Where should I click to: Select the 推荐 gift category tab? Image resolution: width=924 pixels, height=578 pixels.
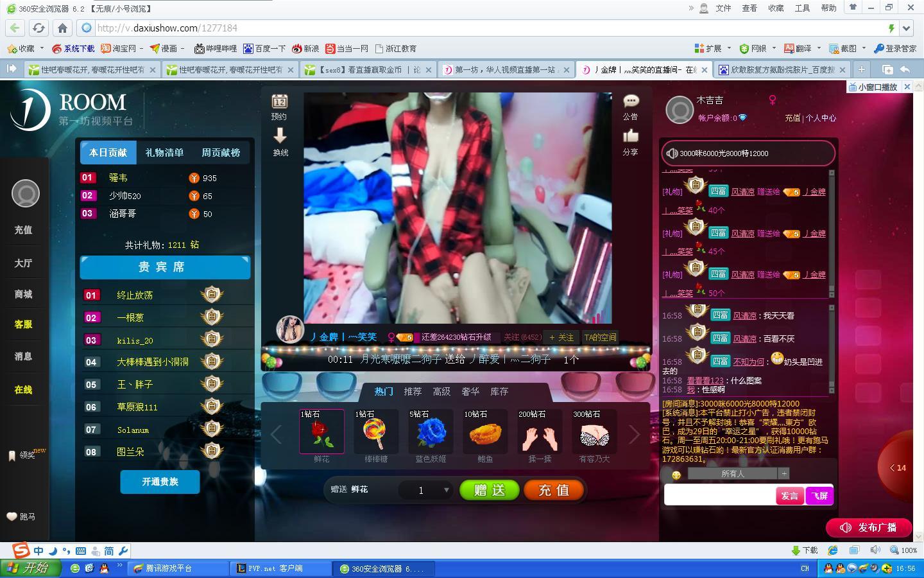click(x=413, y=391)
